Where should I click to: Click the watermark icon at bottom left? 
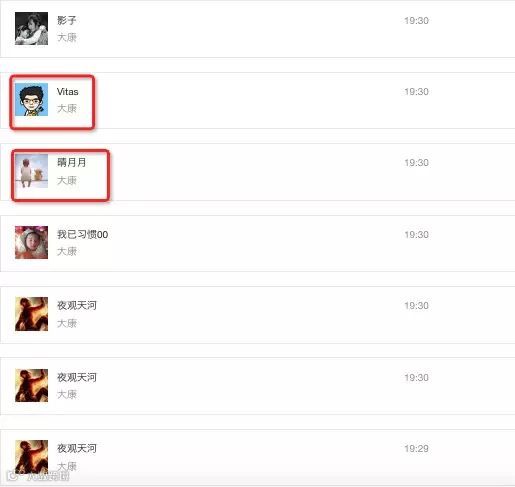pos(13,476)
